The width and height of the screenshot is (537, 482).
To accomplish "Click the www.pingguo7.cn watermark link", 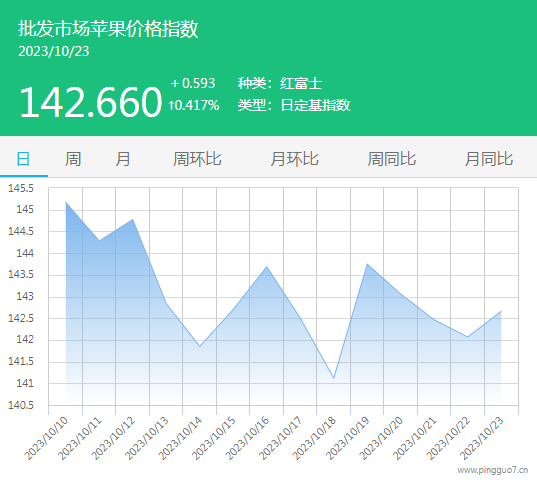I will [x=493, y=470].
